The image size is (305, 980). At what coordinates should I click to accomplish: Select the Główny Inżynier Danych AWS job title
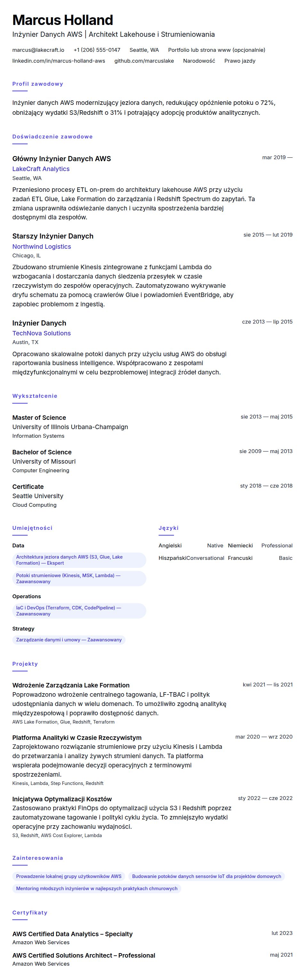tap(62, 159)
